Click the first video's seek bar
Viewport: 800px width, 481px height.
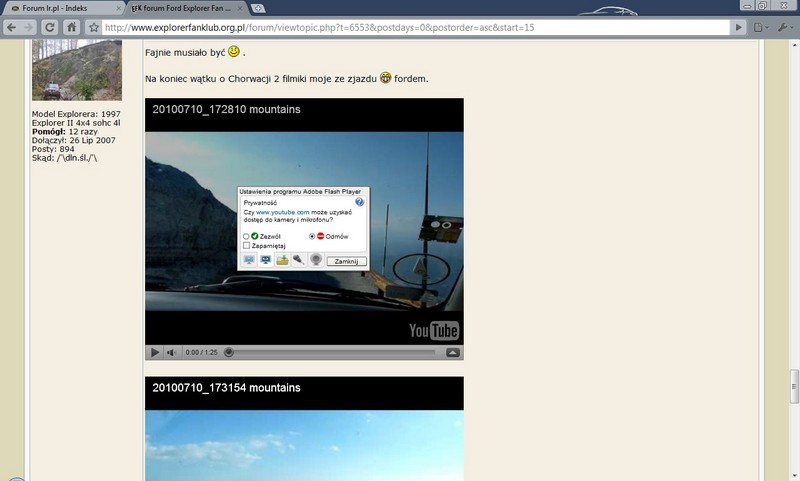click(330, 352)
